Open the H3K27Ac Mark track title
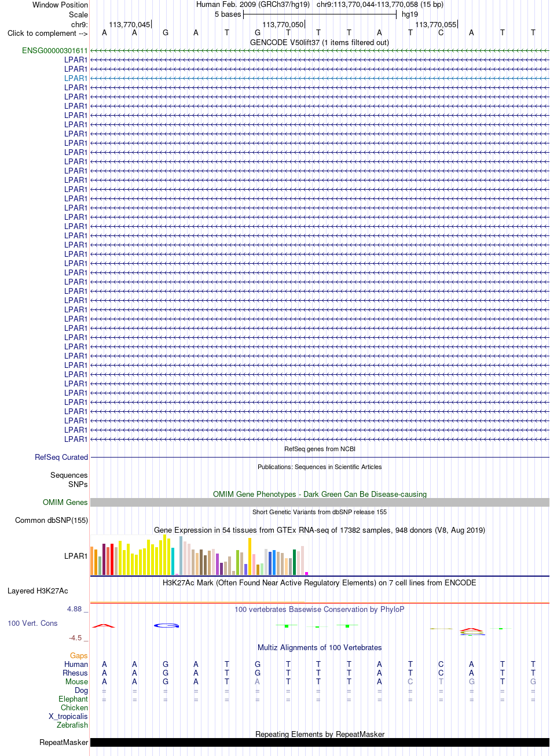The width and height of the screenshot is (550, 756). click(x=320, y=582)
